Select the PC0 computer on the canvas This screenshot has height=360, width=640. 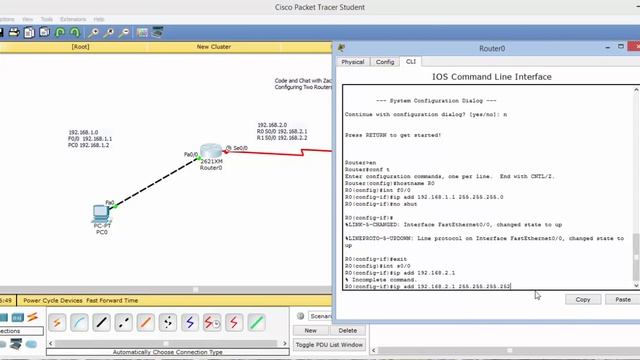tap(100, 213)
